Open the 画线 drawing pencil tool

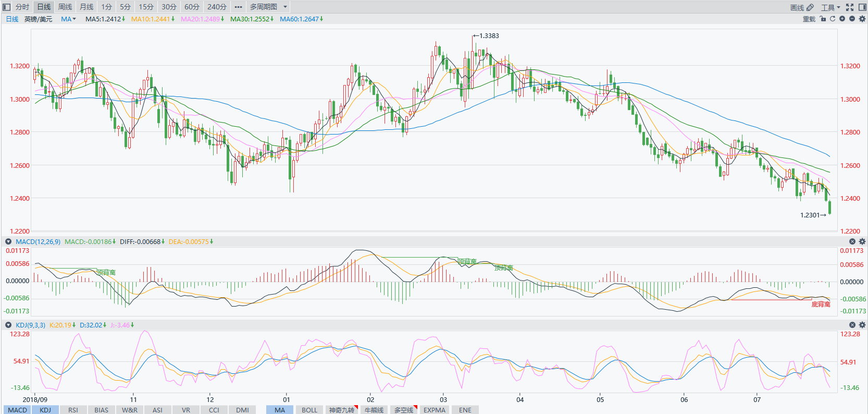(802, 7)
